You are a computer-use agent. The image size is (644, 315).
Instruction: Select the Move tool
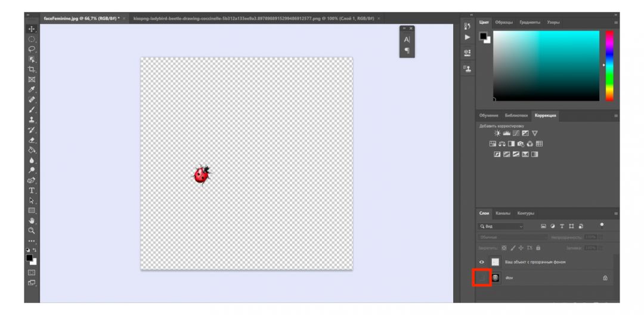[x=32, y=29]
